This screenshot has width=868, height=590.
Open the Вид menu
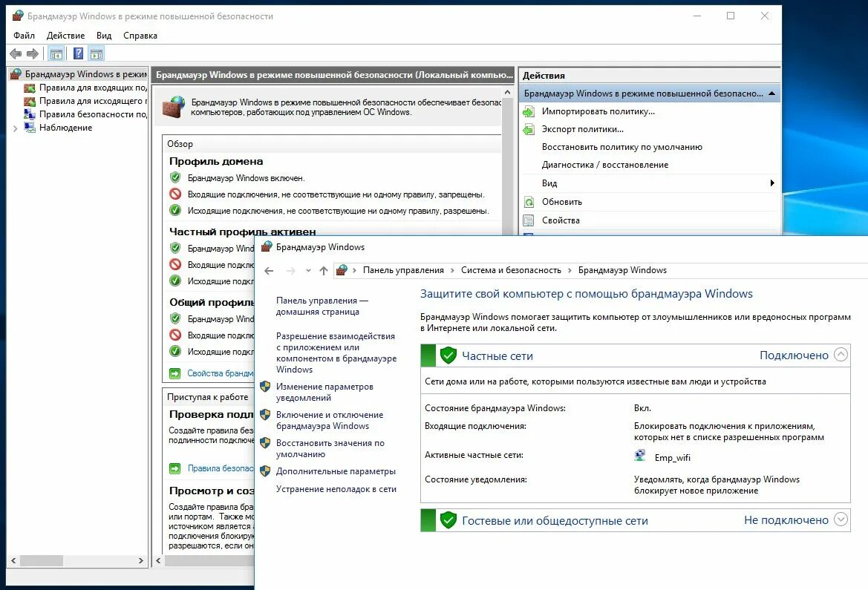click(103, 36)
